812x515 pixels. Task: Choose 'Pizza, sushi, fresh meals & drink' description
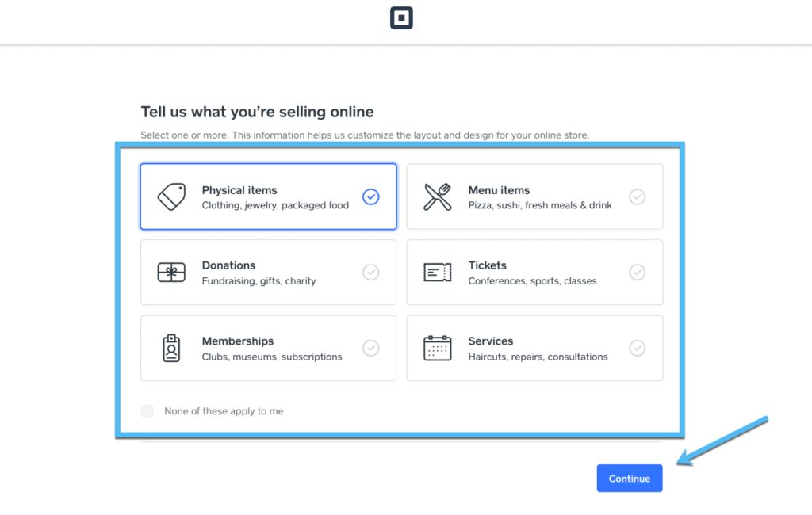(x=540, y=205)
